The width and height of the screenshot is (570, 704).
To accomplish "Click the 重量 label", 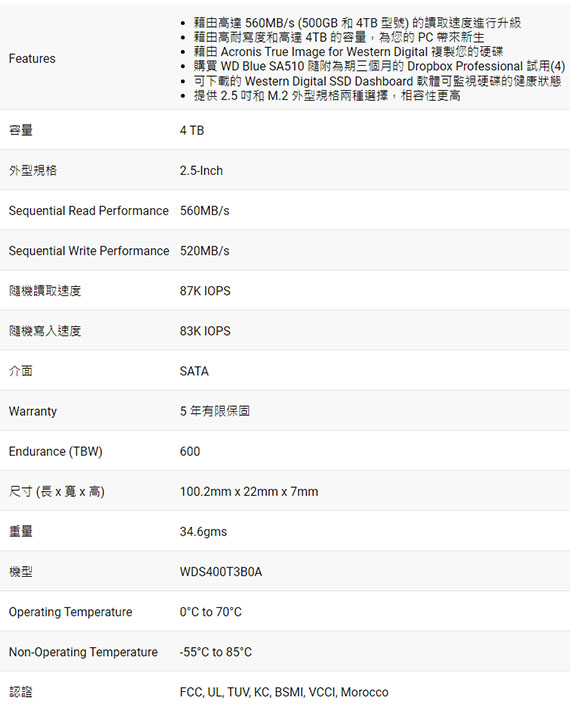I will point(21,531).
